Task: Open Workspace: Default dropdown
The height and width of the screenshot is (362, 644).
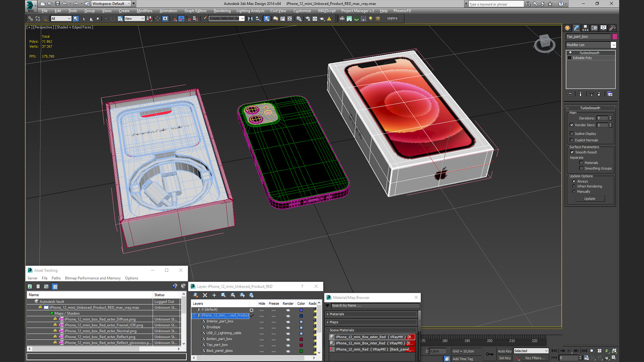Action: click(111, 4)
